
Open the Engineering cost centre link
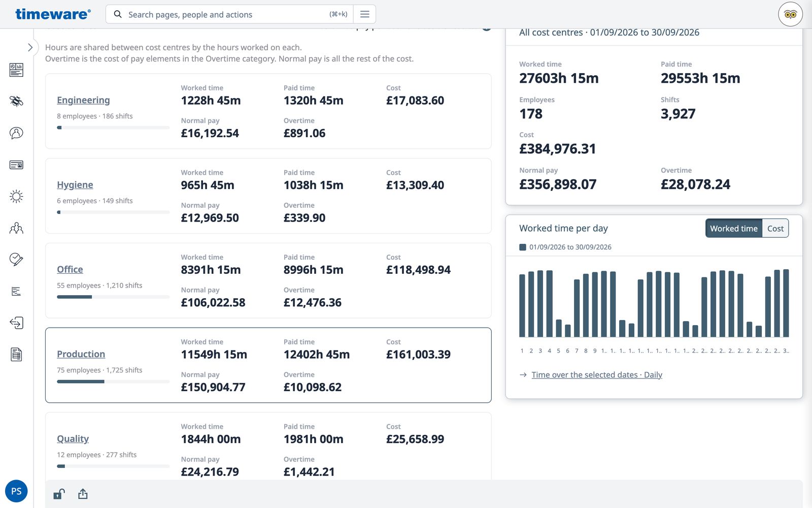tap(83, 100)
